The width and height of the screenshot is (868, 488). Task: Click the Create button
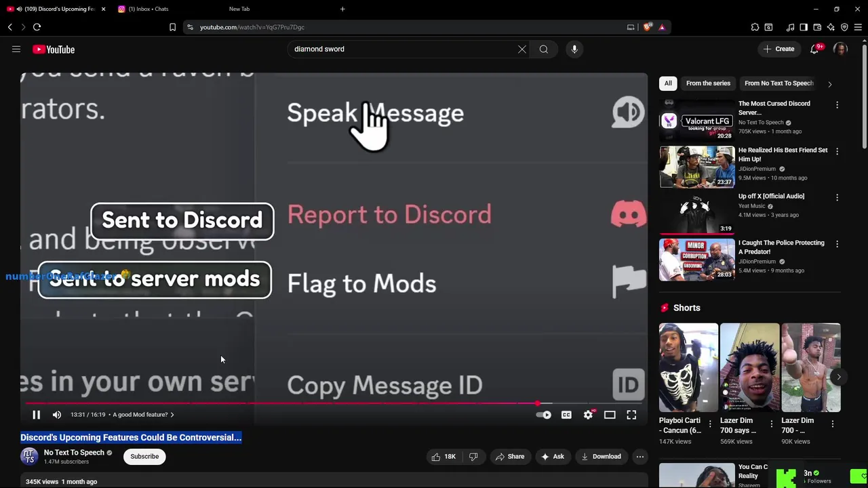tap(778, 49)
